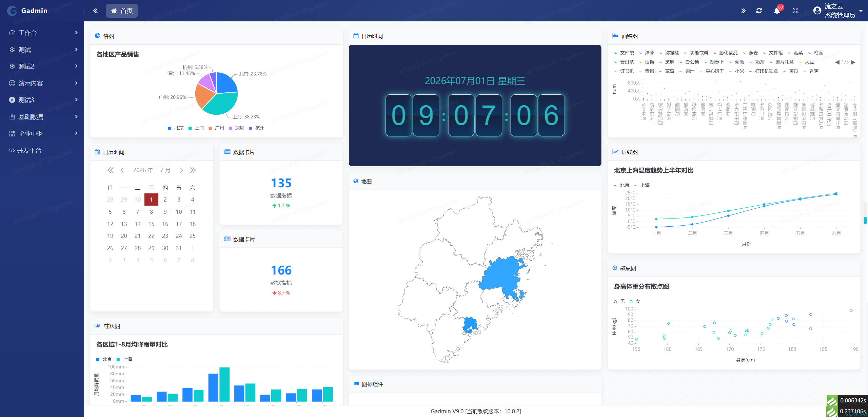Click the 166 data card value
The height and width of the screenshot is (417, 868).
click(x=281, y=270)
